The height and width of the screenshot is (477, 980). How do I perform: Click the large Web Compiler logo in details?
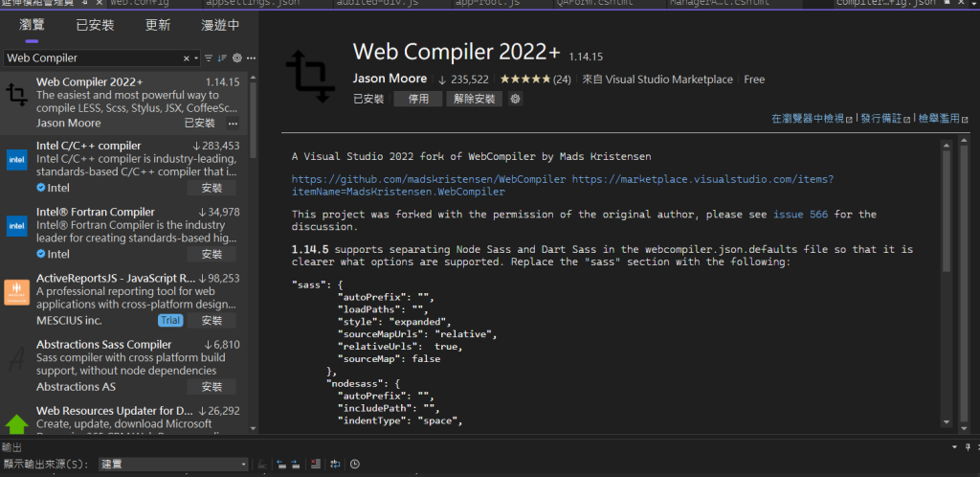click(311, 78)
